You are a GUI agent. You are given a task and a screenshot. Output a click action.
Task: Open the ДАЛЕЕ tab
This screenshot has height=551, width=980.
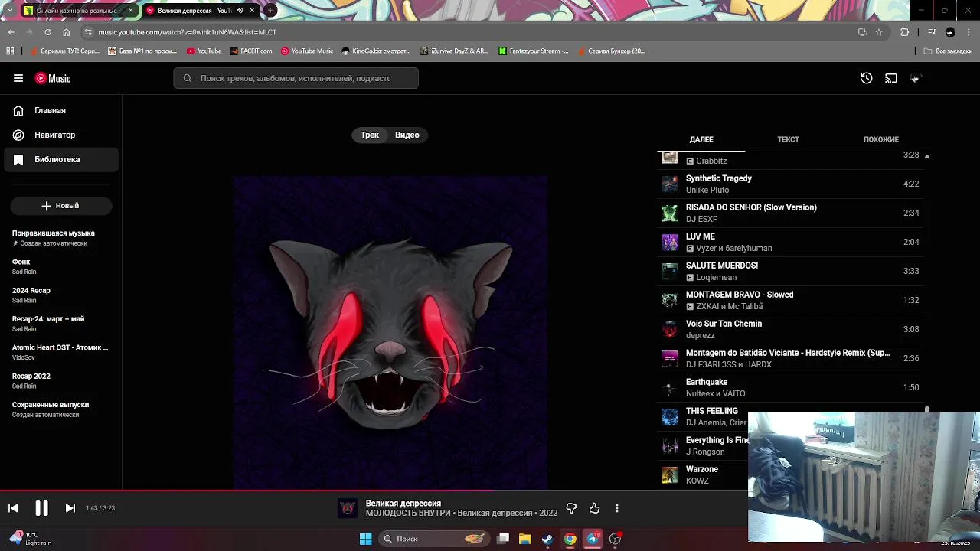coord(701,139)
